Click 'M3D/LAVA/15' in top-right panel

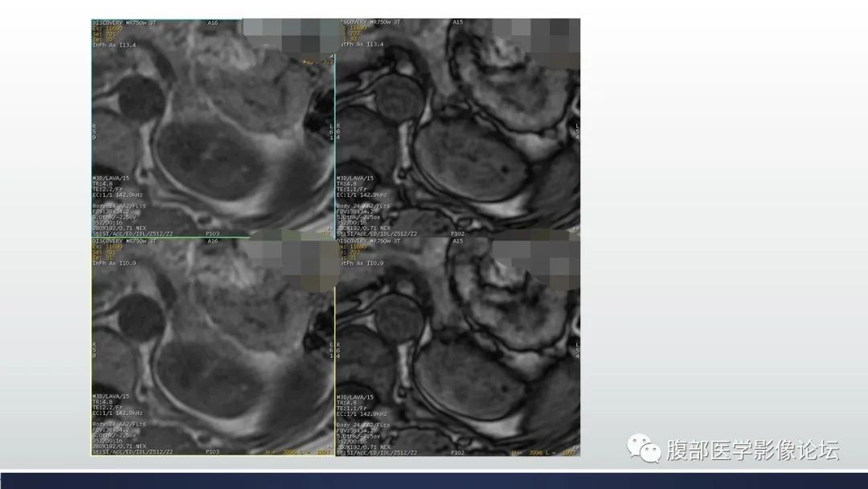coord(355,179)
